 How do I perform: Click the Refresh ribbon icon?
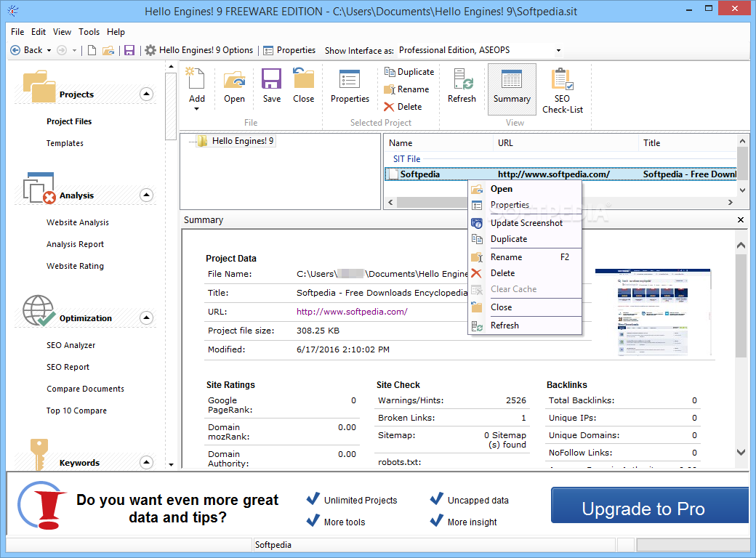coord(462,79)
